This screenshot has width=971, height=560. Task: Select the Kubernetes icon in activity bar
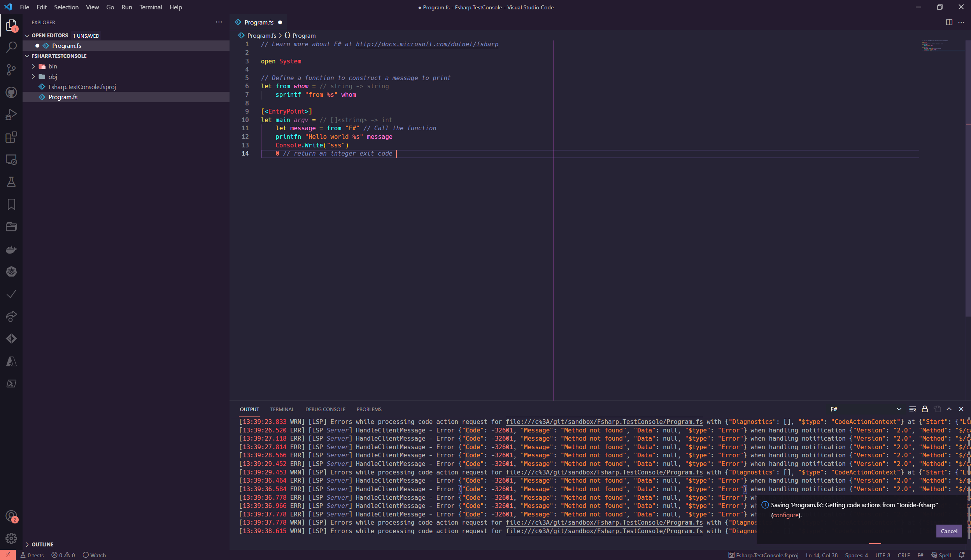click(x=11, y=272)
